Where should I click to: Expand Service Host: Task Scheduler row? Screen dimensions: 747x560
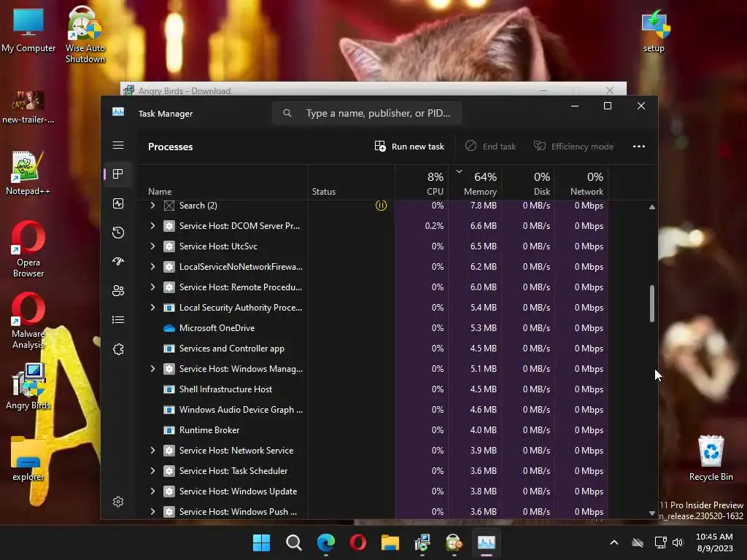pos(152,471)
